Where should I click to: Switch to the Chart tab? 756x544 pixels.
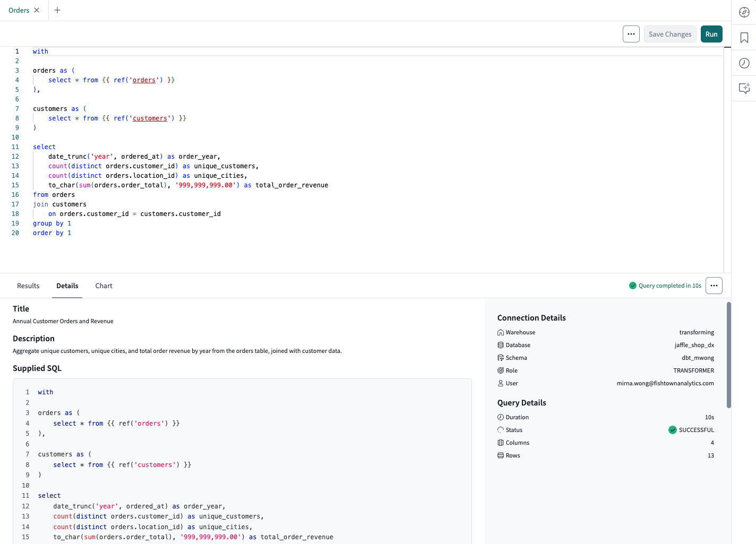point(103,286)
